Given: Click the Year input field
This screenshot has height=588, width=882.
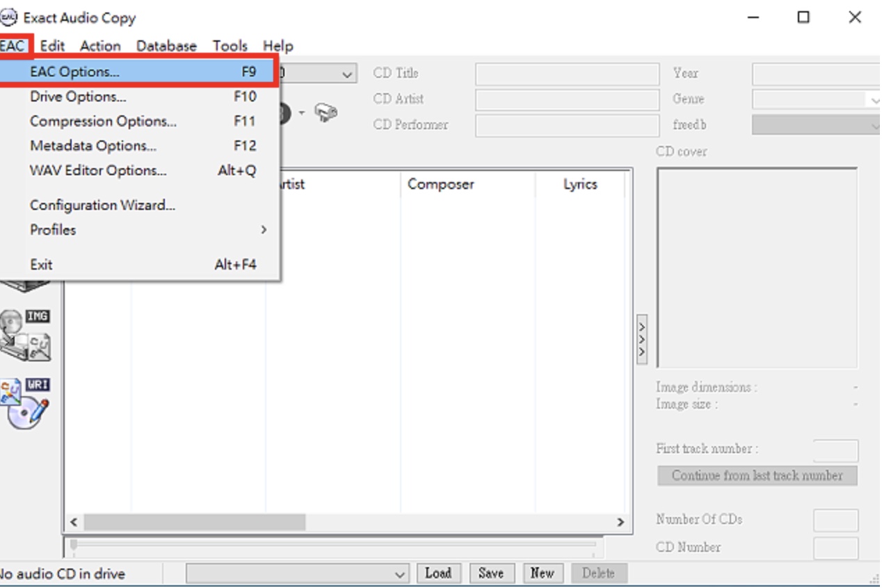Looking at the screenshot, I should 816,74.
